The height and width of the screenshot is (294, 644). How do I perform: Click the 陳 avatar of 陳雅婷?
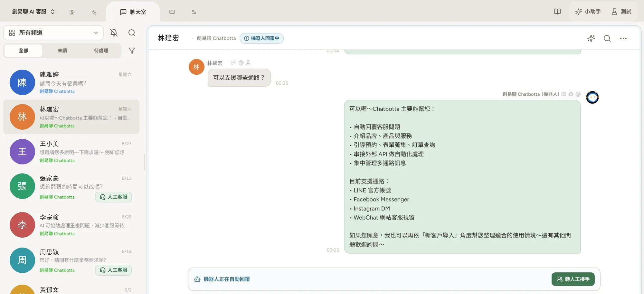pos(22,83)
